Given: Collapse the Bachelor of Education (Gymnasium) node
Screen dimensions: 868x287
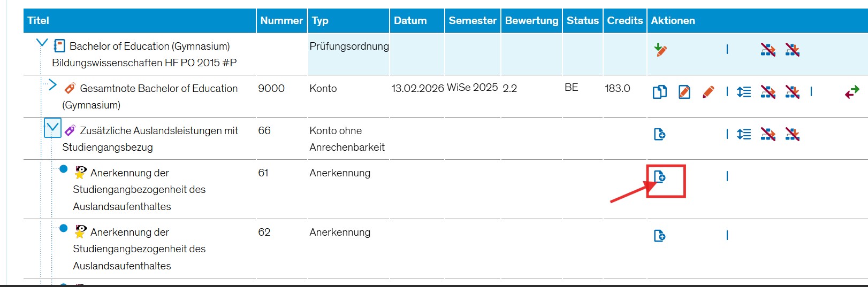Looking at the screenshot, I should pos(42,42).
